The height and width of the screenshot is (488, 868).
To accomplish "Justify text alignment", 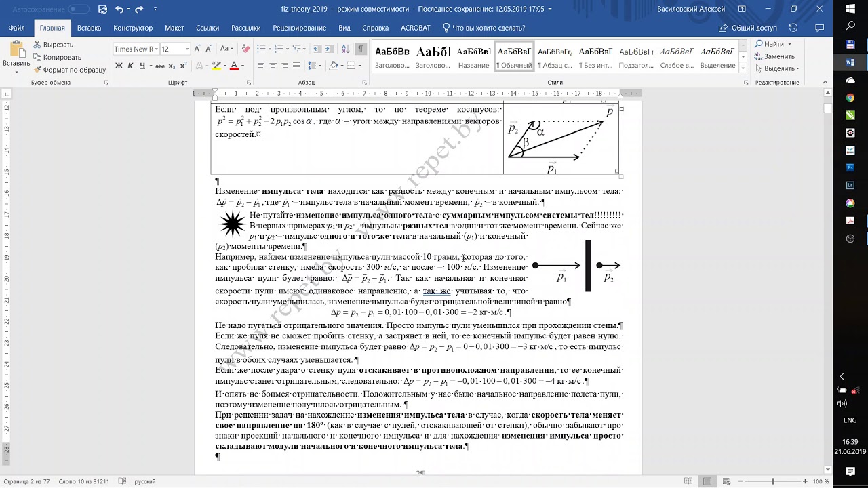I will pyautogui.click(x=296, y=66).
